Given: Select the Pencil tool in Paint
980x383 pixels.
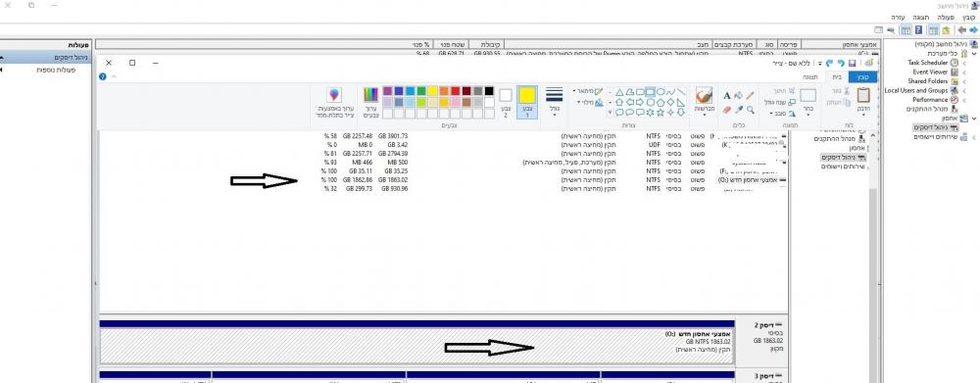Looking at the screenshot, I should tap(750, 96).
